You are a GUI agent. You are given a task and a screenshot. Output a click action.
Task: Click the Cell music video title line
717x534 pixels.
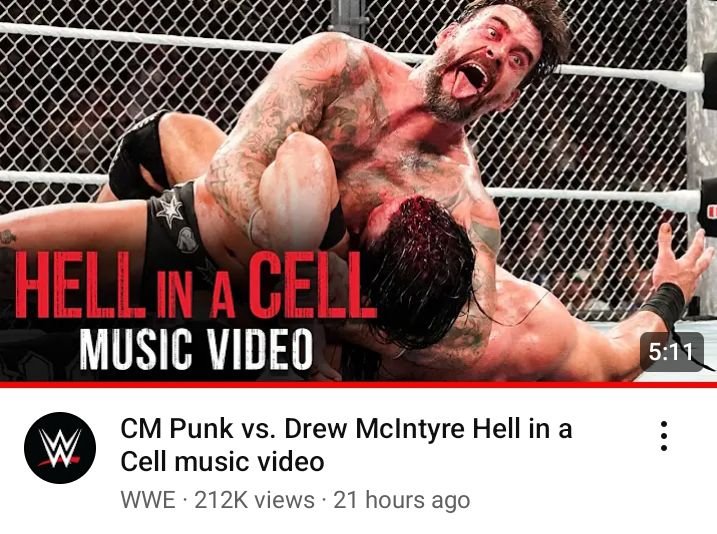coord(222,461)
